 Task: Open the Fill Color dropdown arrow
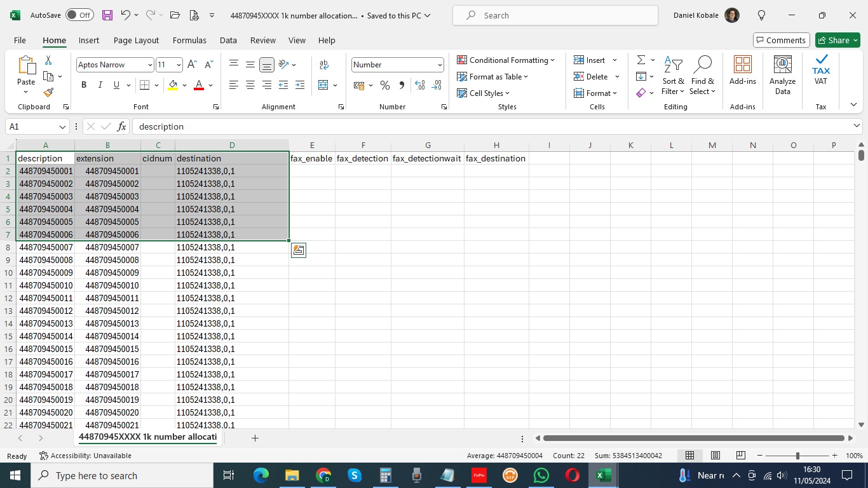(x=184, y=85)
